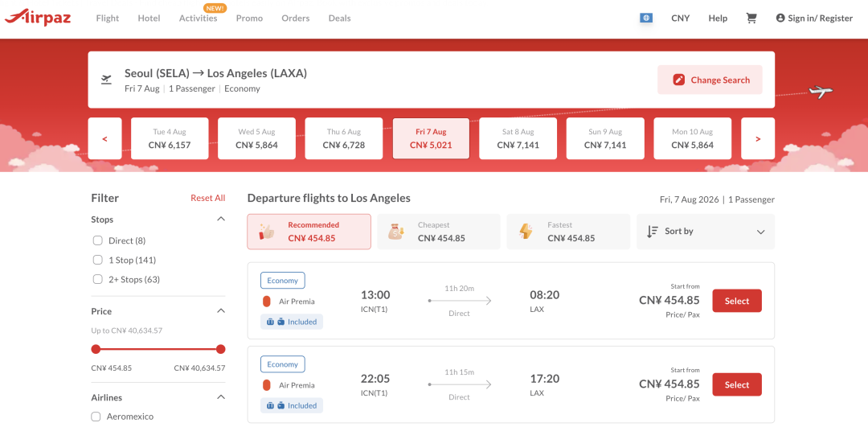Select the Sat 8 Aug date tab
The height and width of the screenshot is (427, 868).
pos(518,138)
